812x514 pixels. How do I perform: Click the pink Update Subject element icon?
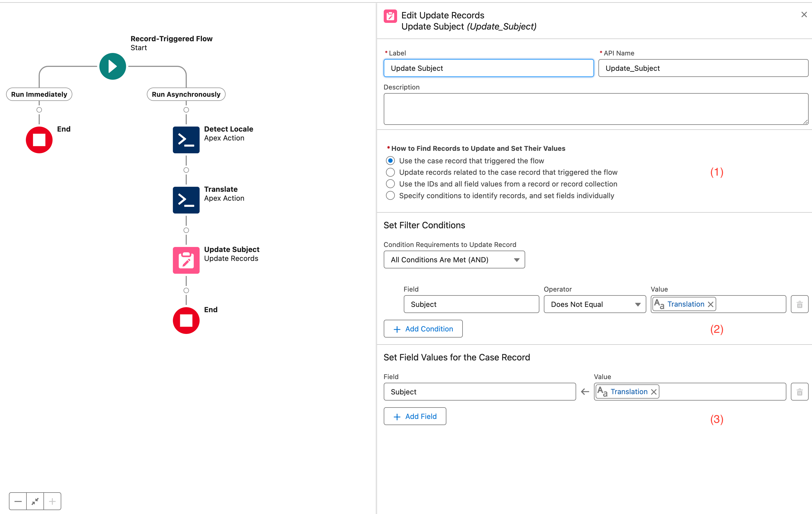[186, 260]
